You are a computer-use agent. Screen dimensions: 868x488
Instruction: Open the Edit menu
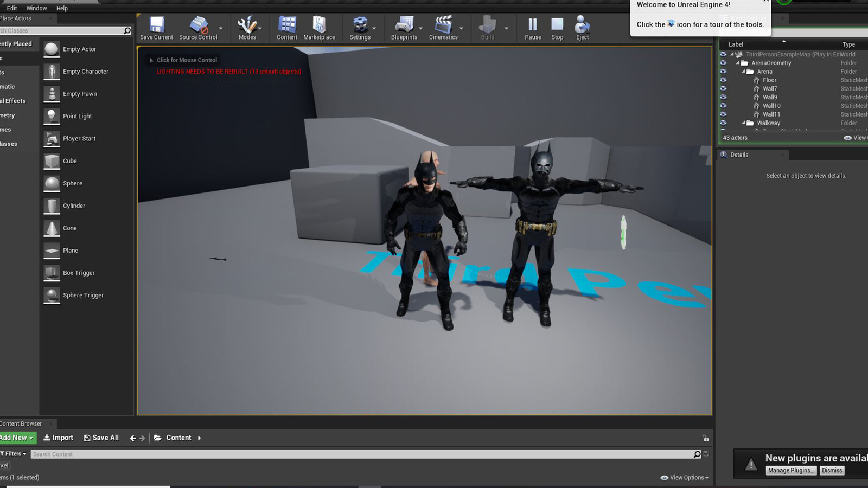[12, 8]
